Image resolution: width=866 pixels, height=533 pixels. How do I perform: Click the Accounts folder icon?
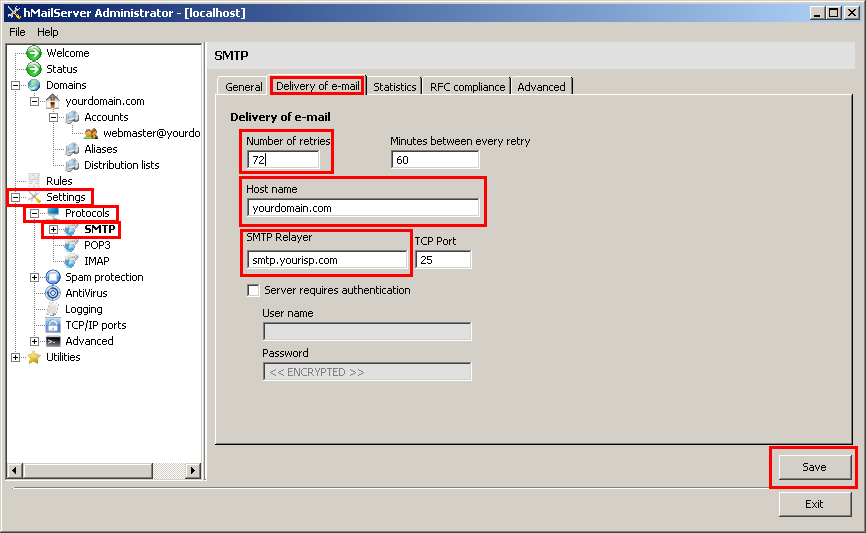pyautogui.click(x=72, y=117)
